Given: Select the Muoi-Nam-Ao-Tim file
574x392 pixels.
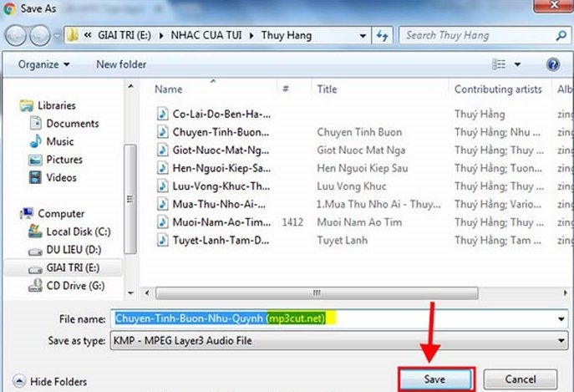Looking at the screenshot, I should [x=221, y=222].
